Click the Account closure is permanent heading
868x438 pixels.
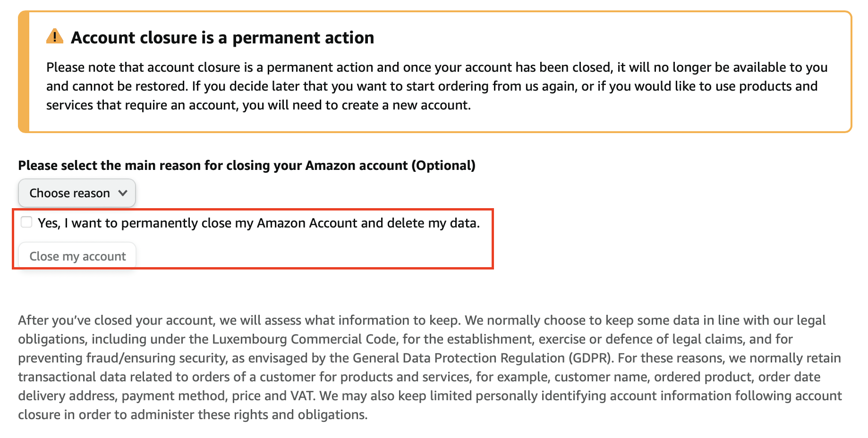pyautogui.click(x=222, y=37)
